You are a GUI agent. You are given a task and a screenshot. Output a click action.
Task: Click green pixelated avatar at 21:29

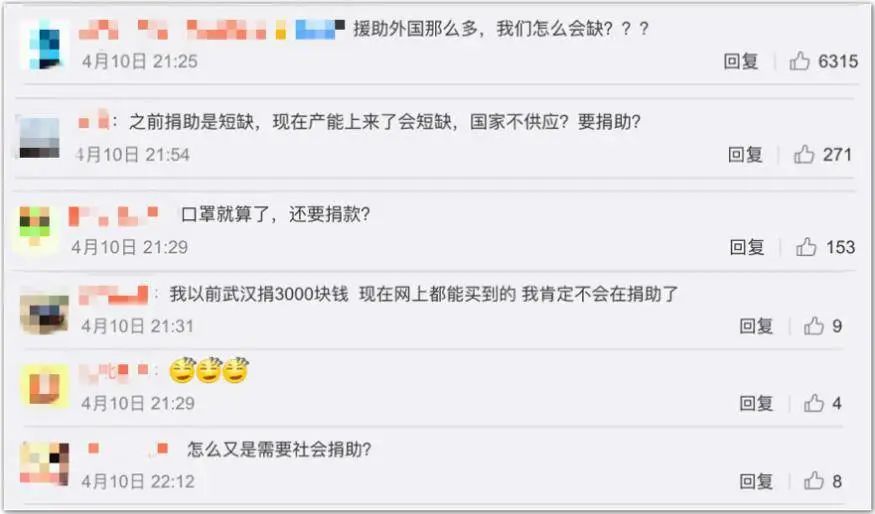pyautogui.click(x=36, y=230)
